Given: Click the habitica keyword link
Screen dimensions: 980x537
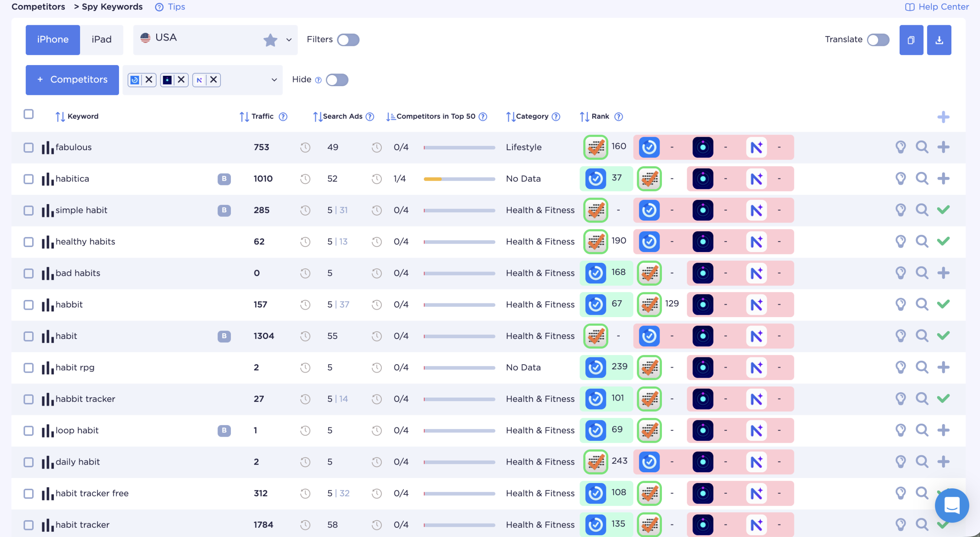Looking at the screenshot, I should click(72, 179).
